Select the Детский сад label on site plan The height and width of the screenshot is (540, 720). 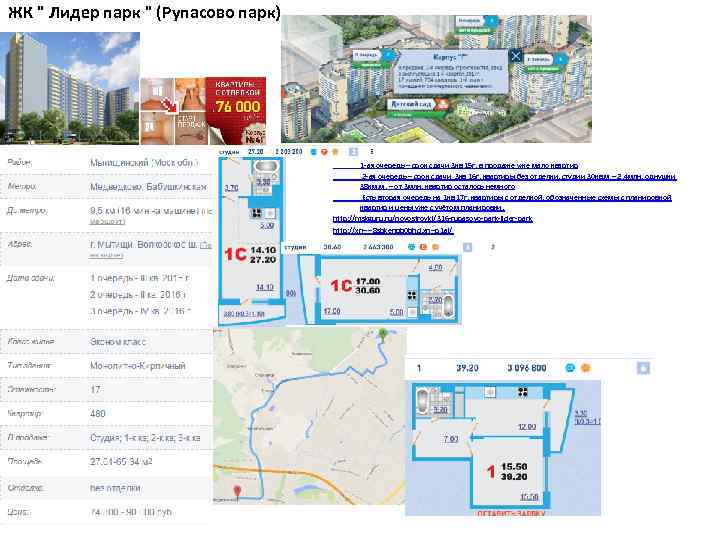411,104
